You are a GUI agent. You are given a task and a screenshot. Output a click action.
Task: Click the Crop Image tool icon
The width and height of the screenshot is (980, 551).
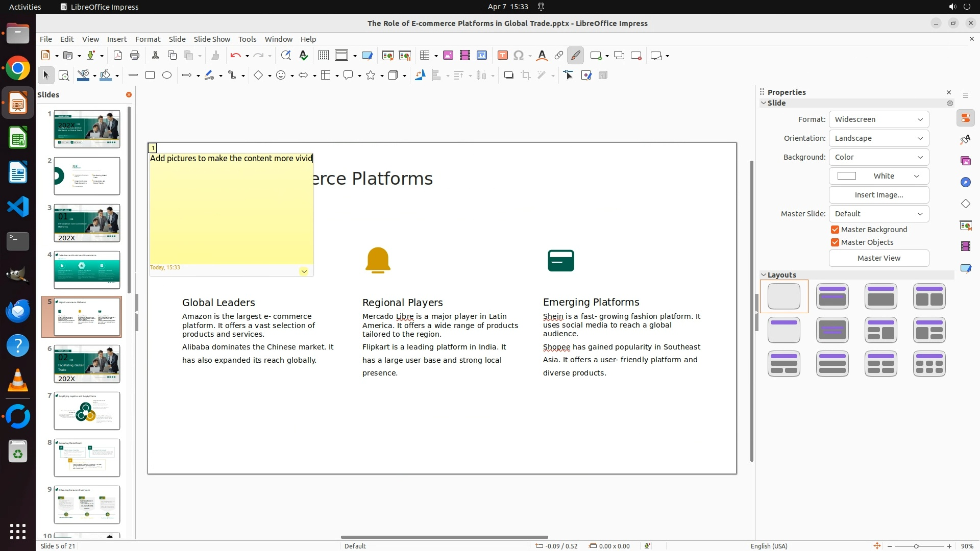click(x=526, y=76)
